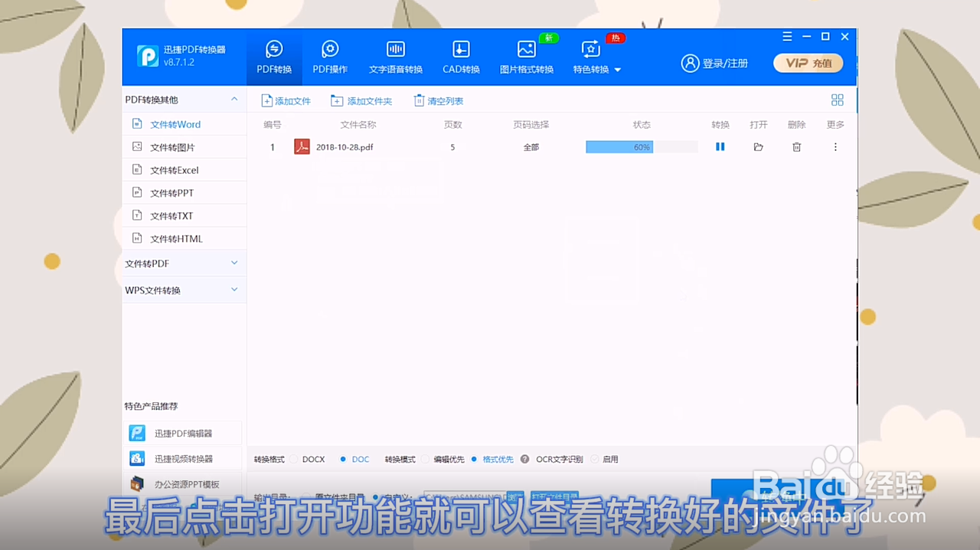Open 图片格式转换 tab

click(x=527, y=58)
